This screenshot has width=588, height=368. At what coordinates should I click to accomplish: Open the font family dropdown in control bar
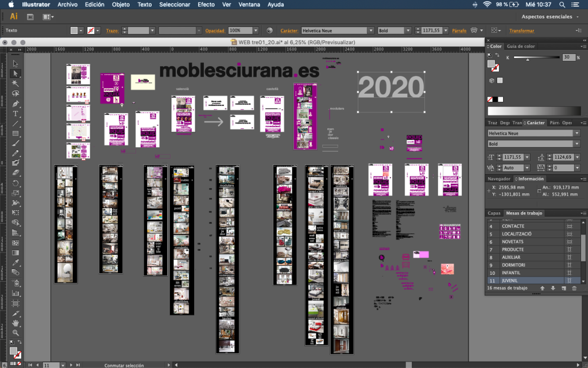(371, 30)
